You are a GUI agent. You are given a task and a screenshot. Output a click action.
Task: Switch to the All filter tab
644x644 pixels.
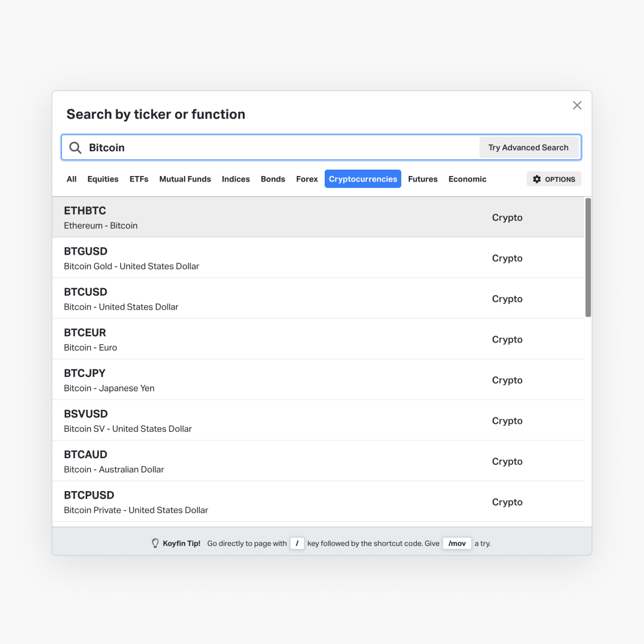pos(72,179)
